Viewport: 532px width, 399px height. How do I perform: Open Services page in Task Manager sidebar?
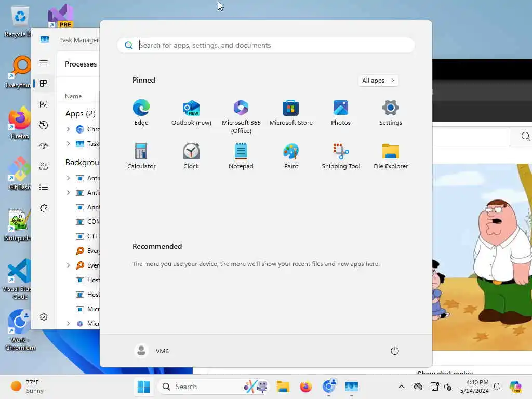tap(44, 208)
